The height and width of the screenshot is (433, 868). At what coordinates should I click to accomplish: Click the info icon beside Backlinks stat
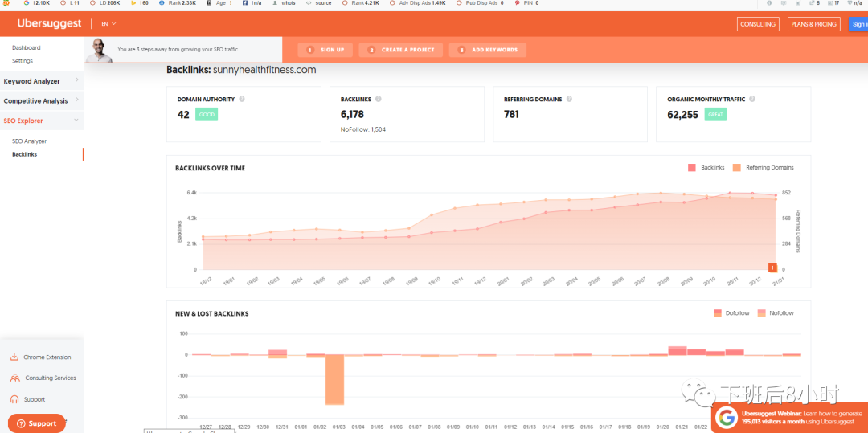tap(379, 99)
